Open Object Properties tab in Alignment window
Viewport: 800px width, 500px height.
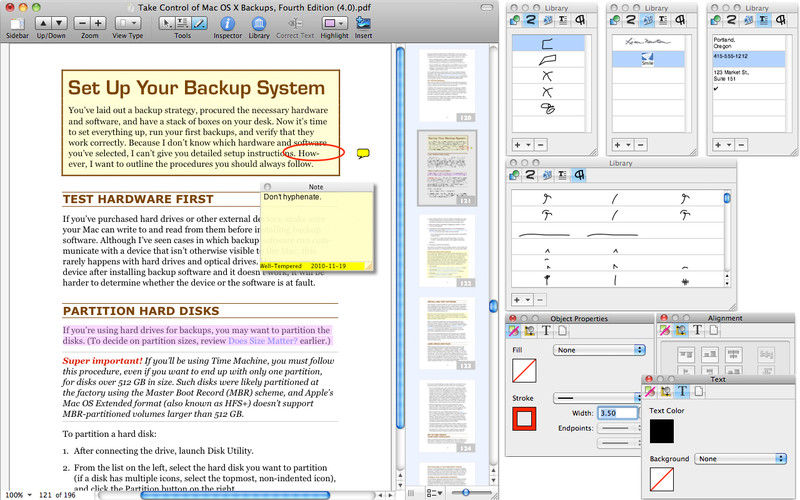[664, 330]
